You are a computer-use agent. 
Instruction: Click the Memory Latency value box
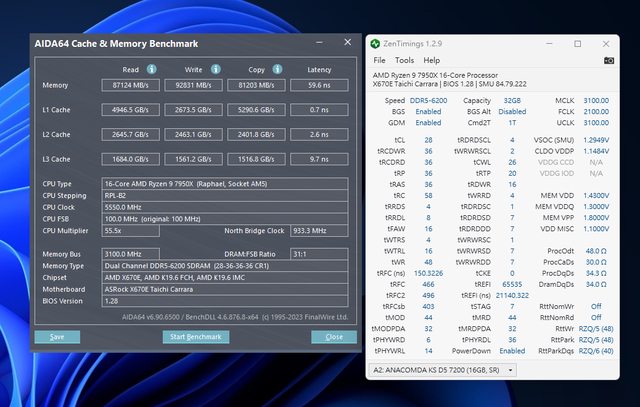click(319, 85)
